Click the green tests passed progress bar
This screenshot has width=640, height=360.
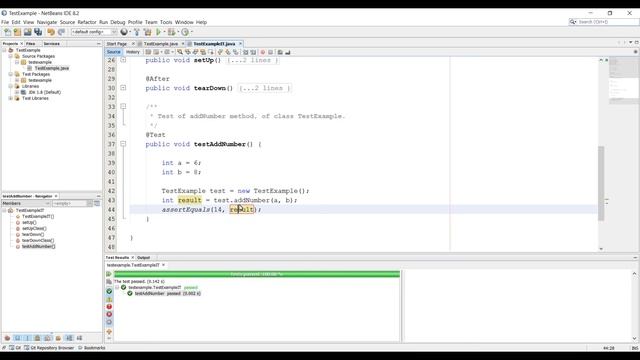point(257,274)
